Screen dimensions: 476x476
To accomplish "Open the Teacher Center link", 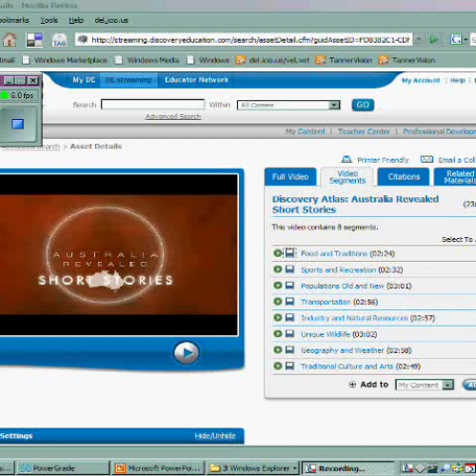I will 364,131.
